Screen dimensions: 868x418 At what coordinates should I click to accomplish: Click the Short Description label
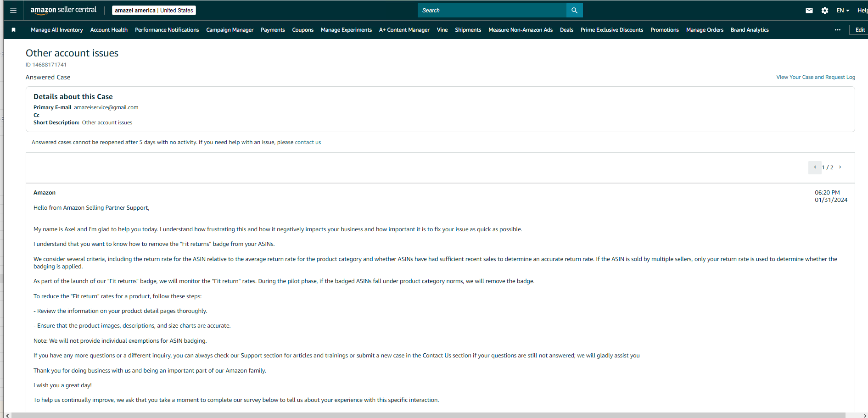[x=56, y=123]
